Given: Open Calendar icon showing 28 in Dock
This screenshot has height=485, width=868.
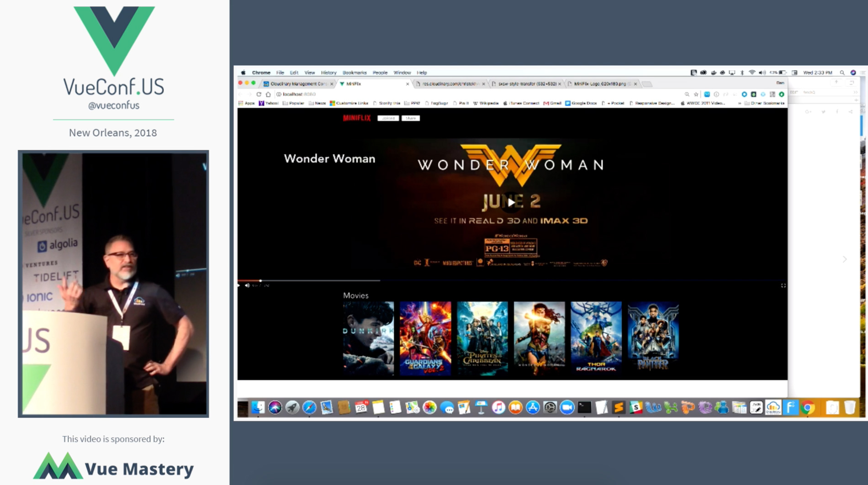Looking at the screenshot, I should [361, 407].
